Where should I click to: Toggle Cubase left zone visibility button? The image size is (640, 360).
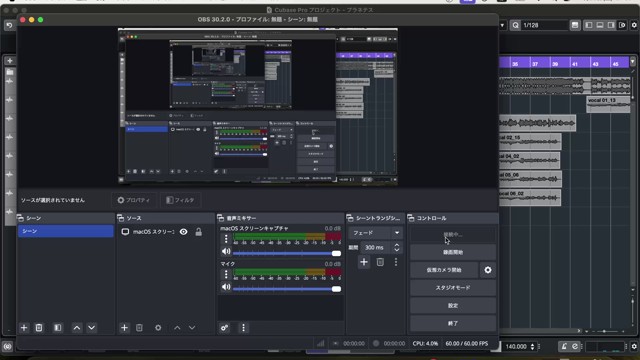(x=589, y=25)
